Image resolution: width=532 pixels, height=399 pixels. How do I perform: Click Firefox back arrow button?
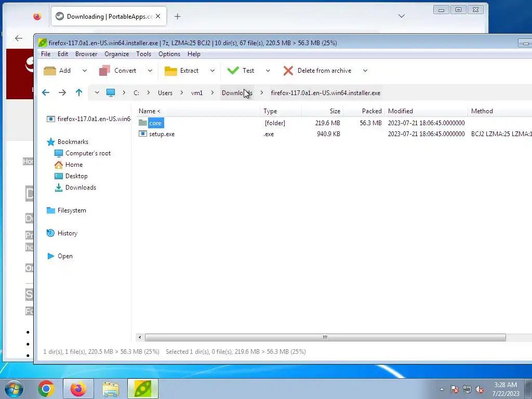(x=19, y=38)
